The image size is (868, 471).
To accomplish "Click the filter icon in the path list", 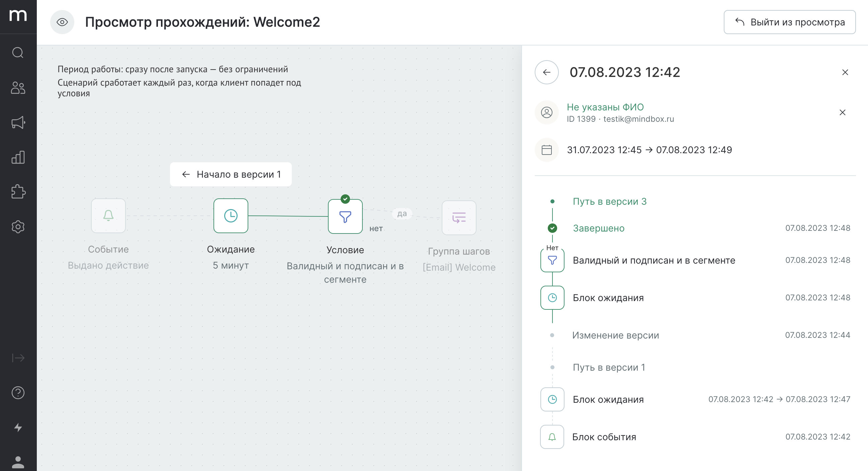I will point(552,260).
